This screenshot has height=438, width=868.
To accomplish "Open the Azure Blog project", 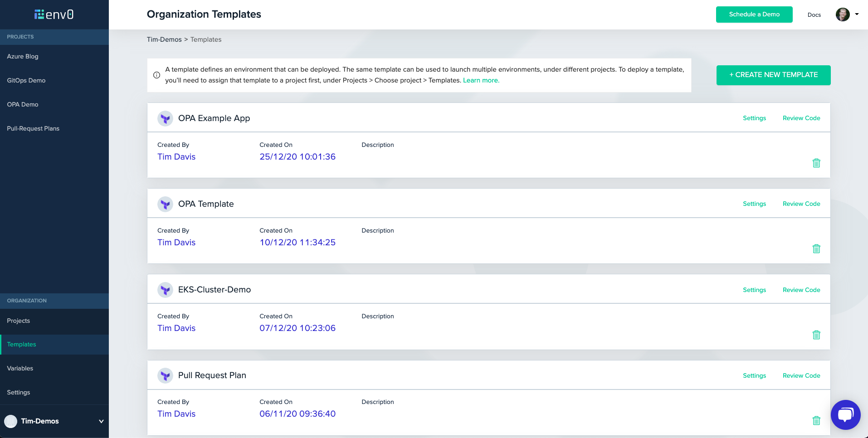I will (23, 56).
